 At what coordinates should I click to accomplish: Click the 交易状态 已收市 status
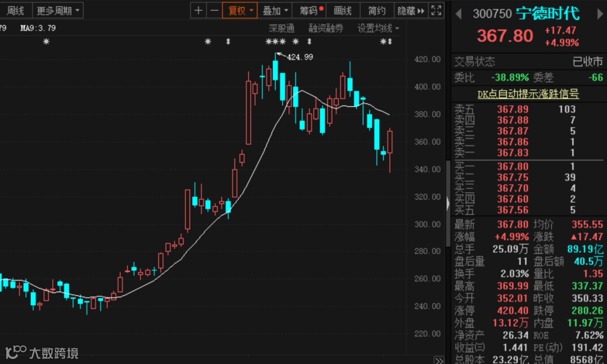(588, 61)
